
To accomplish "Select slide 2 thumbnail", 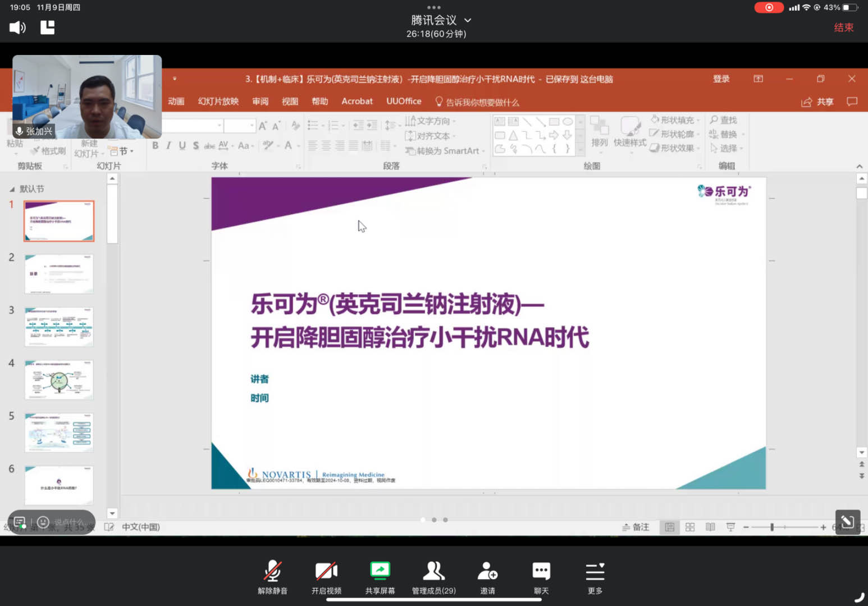I will tap(59, 274).
